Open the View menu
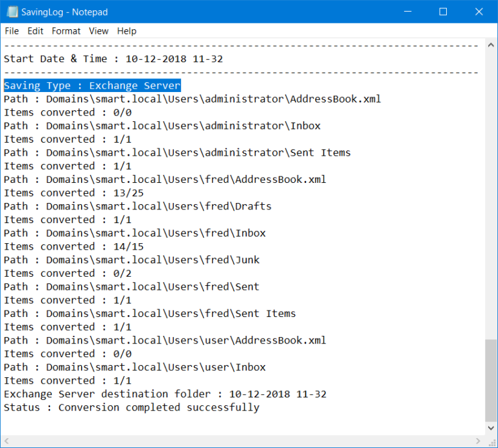Screen dimensions: 498x448 (x=99, y=31)
